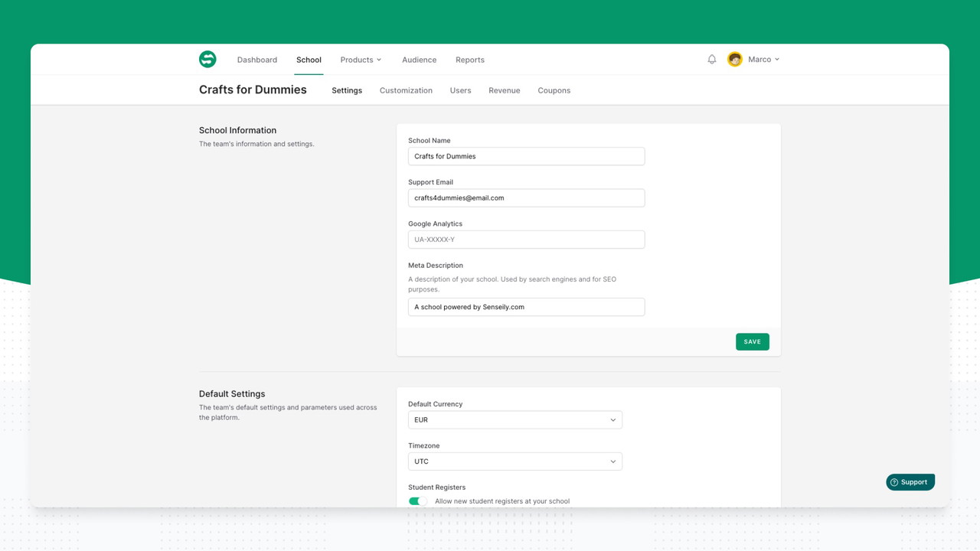Viewport: 980px width, 551px height.
Task: Focus the Google Analytics input field
Action: pyautogui.click(x=526, y=240)
